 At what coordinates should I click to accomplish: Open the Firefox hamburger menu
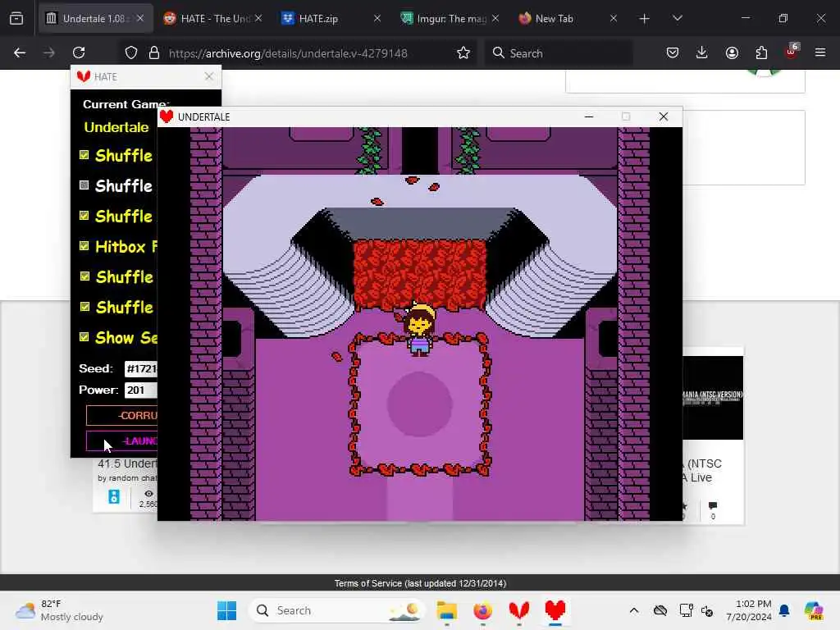point(820,52)
